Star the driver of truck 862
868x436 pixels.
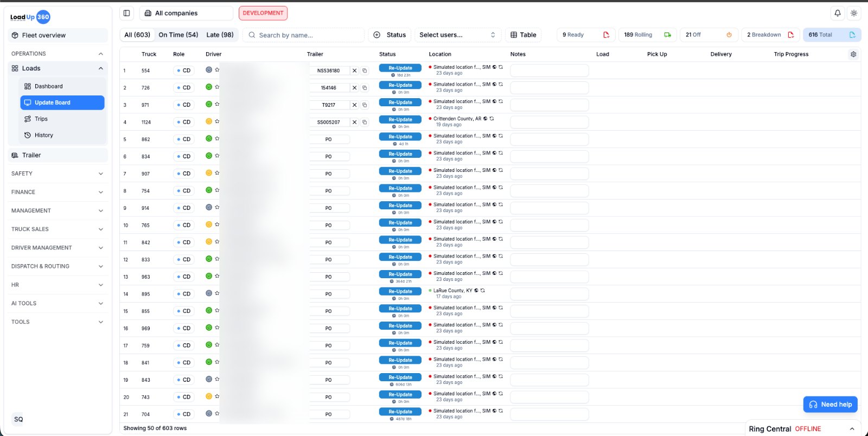click(x=217, y=139)
